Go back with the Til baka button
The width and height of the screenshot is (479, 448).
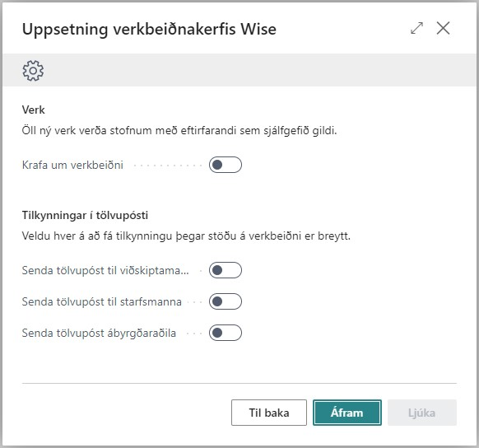coord(269,413)
